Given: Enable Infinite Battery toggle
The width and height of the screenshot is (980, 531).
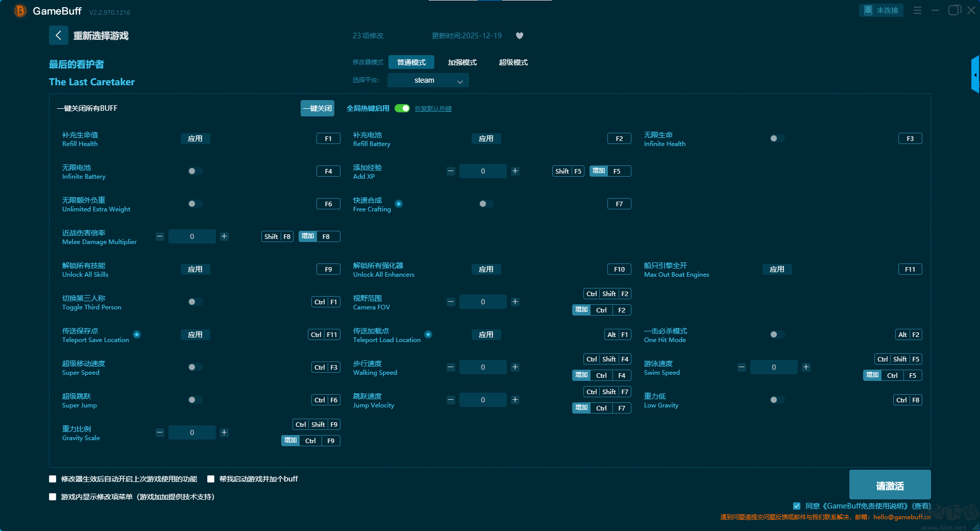Looking at the screenshot, I should [x=195, y=171].
